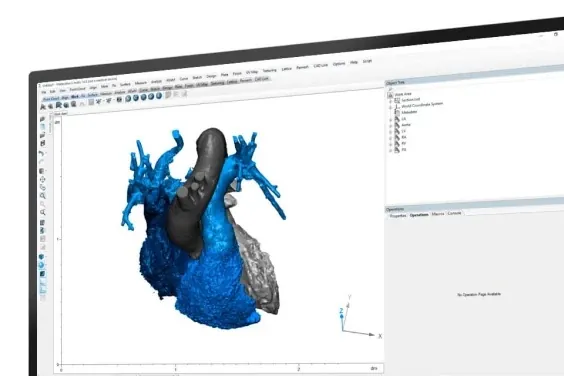Expand the PA part node
The width and height of the screenshot is (564, 376).
(x=391, y=151)
